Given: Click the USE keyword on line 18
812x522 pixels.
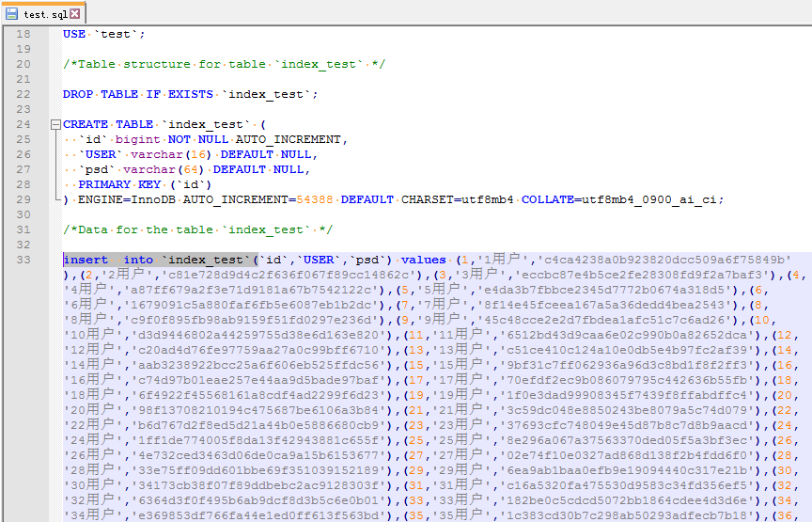Looking at the screenshot, I should pyautogui.click(x=74, y=34).
